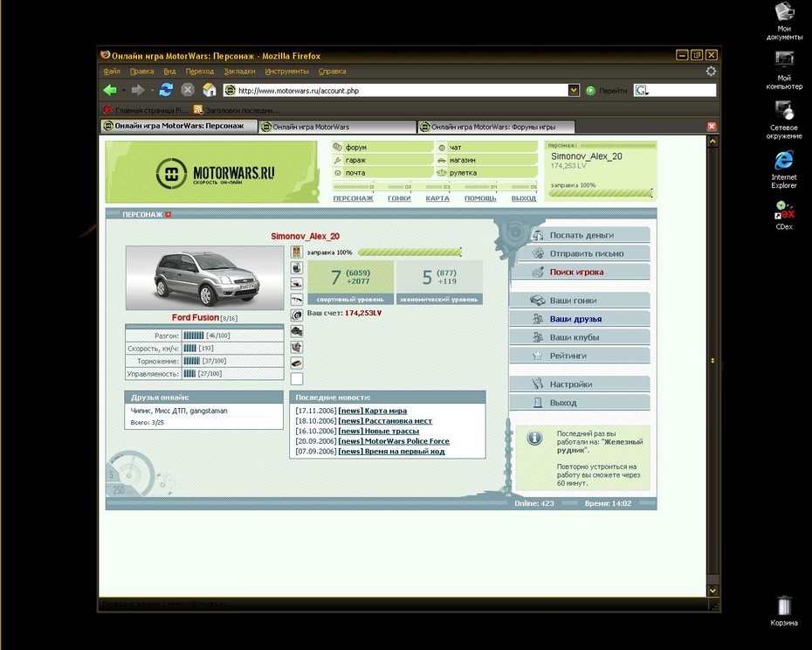This screenshot has width=812, height=650.
Task: Open the Google search engine selector
Action: pyautogui.click(x=642, y=91)
